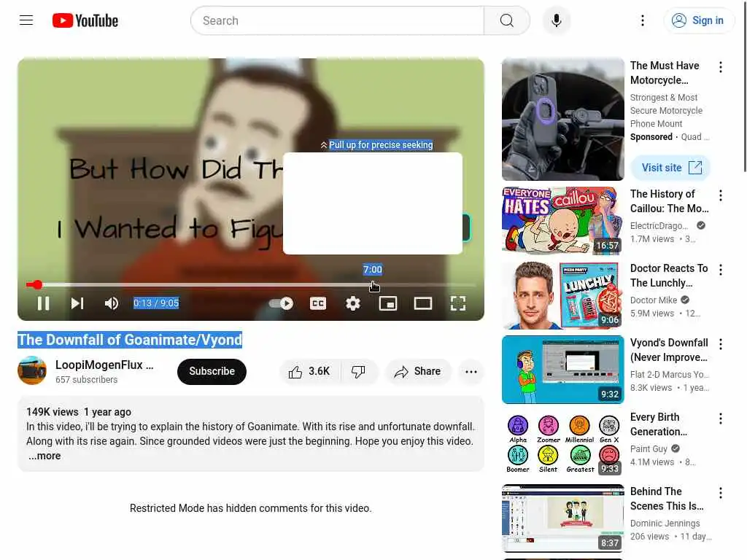
Task: Like the video with 3.6K likes
Action: click(309, 371)
